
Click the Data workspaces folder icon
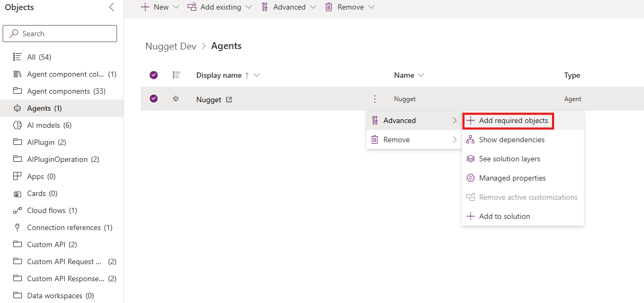17,296
